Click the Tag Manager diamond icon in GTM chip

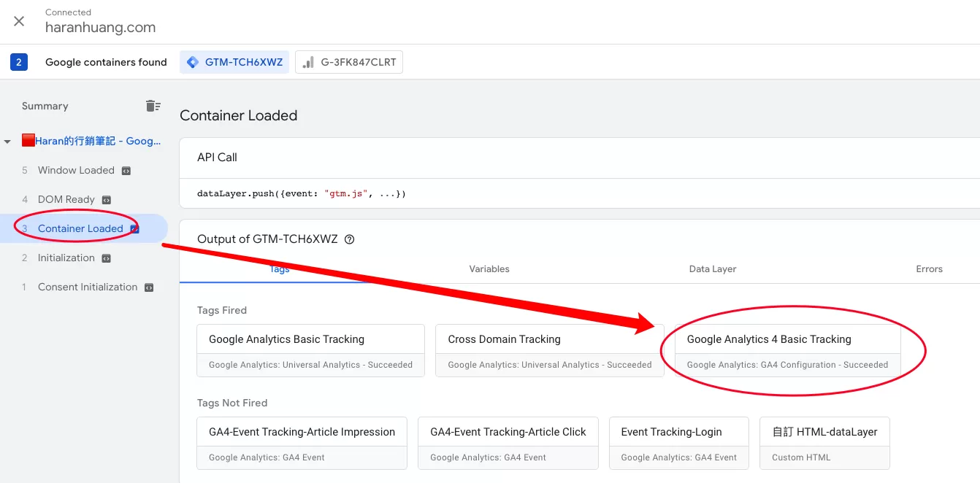(193, 62)
